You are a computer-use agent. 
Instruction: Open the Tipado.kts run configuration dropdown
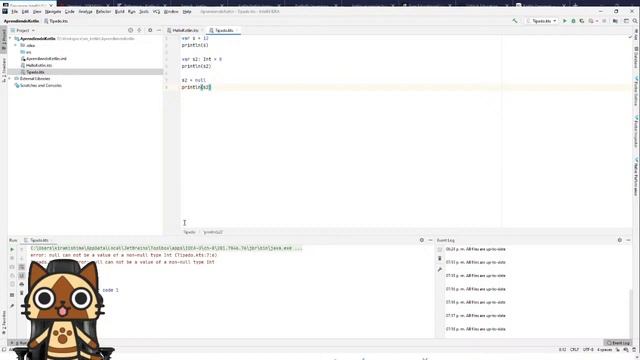click(x=542, y=21)
